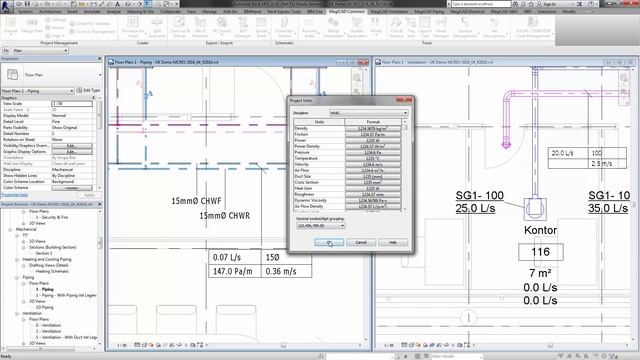Image resolution: width=640 pixels, height=360 pixels.
Task: Click the Duct Size format button
Action: coord(373,176)
